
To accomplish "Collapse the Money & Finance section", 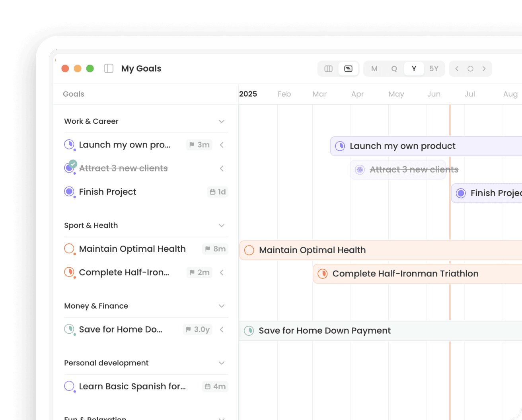I will tap(222, 306).
